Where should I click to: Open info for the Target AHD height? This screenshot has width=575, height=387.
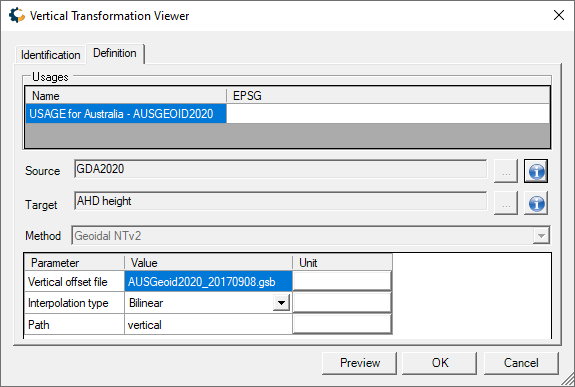[x=536, y=203]
